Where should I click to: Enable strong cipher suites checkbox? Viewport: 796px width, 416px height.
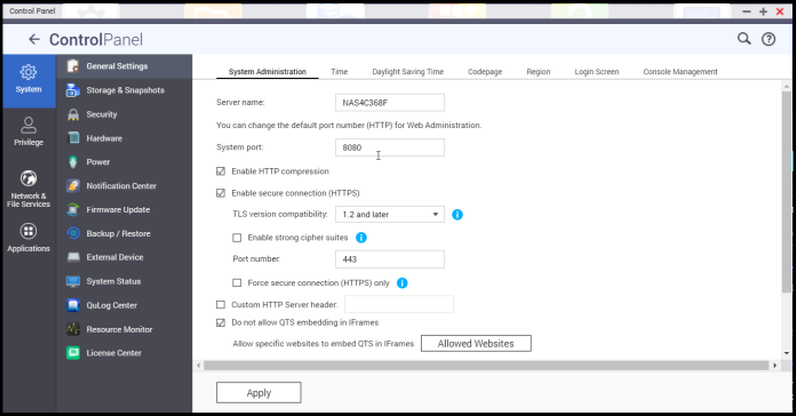pyautogui.click(x=237, y=237)
